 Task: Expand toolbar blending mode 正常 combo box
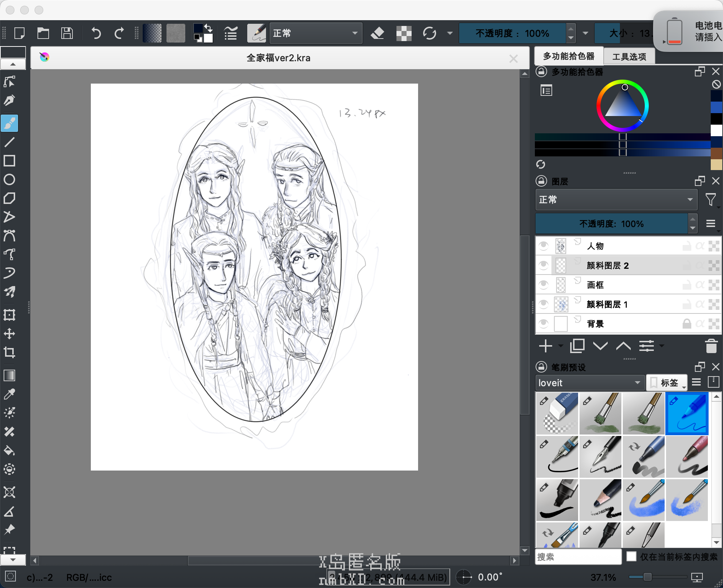click(316, 34)
